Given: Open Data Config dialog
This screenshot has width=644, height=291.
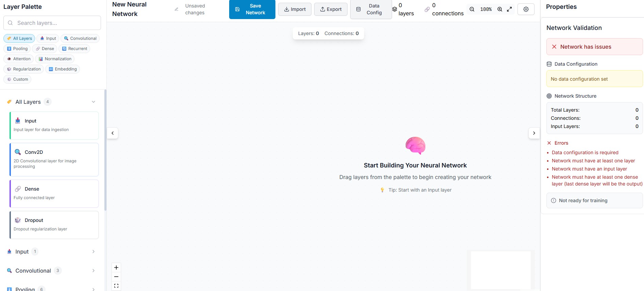Looking at the screenshot, I should click(371, 9).
